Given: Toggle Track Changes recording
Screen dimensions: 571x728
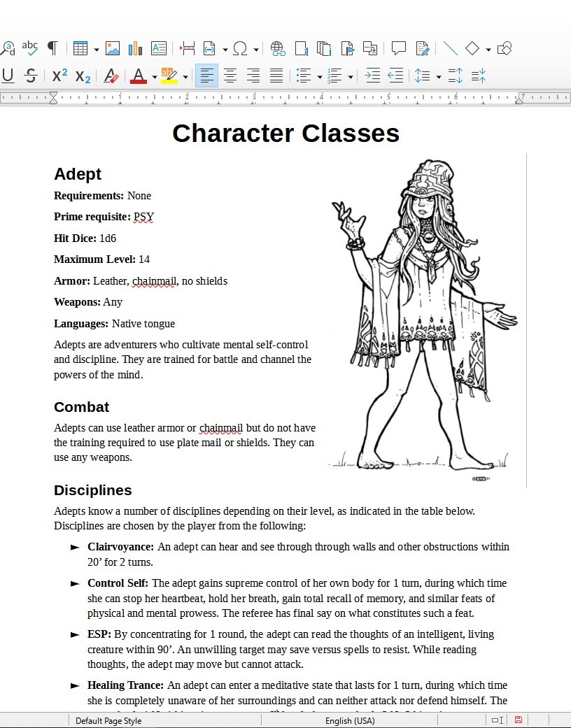Looking at the screenshot, I should [423, 48].
